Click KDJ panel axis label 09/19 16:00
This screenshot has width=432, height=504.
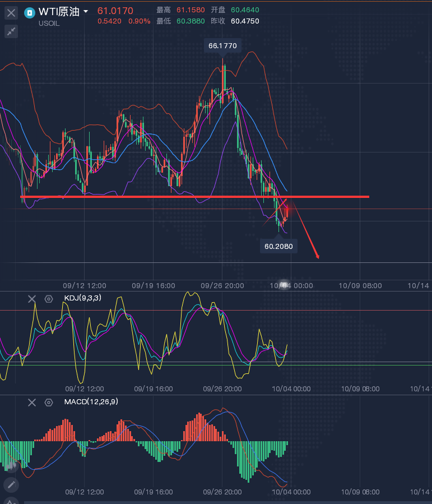click(154, 389)
